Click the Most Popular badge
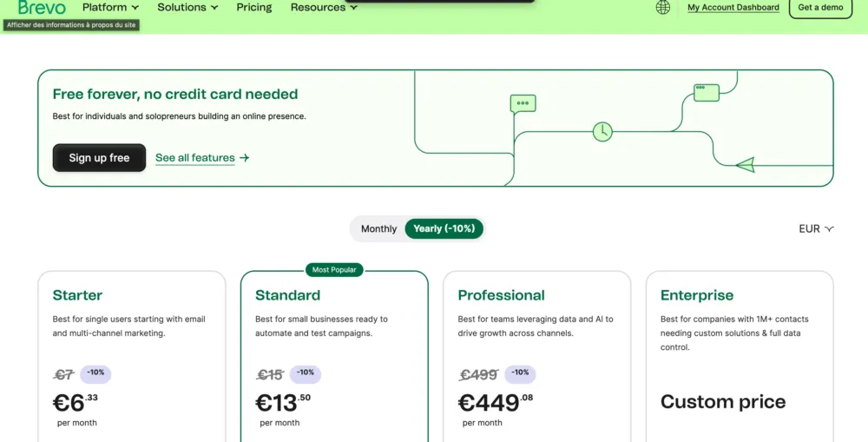 (334, 270)
